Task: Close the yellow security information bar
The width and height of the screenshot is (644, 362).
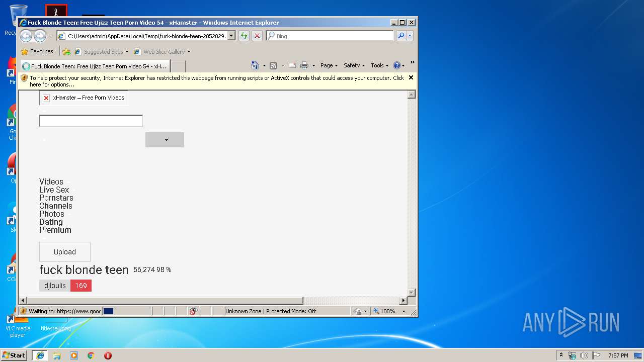Action: tap(411, 77)
